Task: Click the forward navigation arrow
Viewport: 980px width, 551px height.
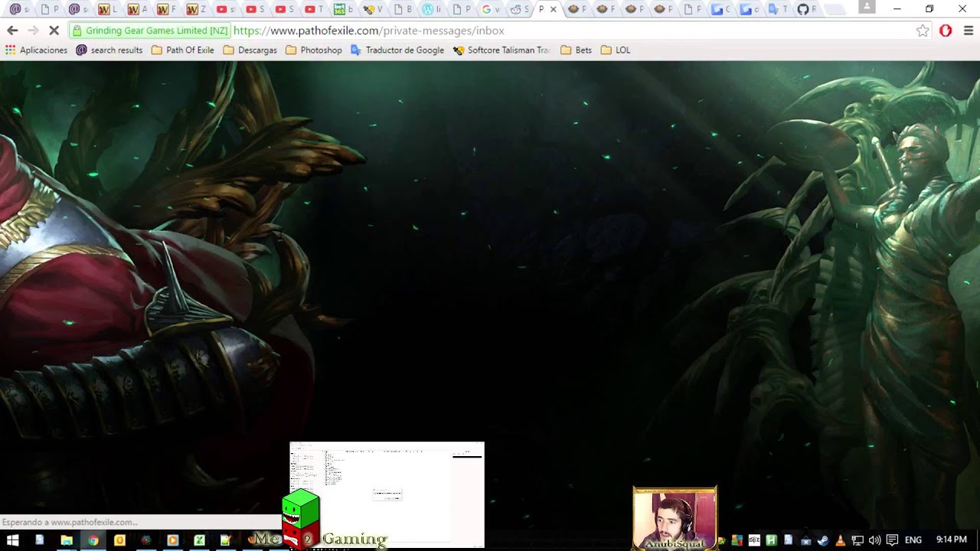Action: [33, 31]
